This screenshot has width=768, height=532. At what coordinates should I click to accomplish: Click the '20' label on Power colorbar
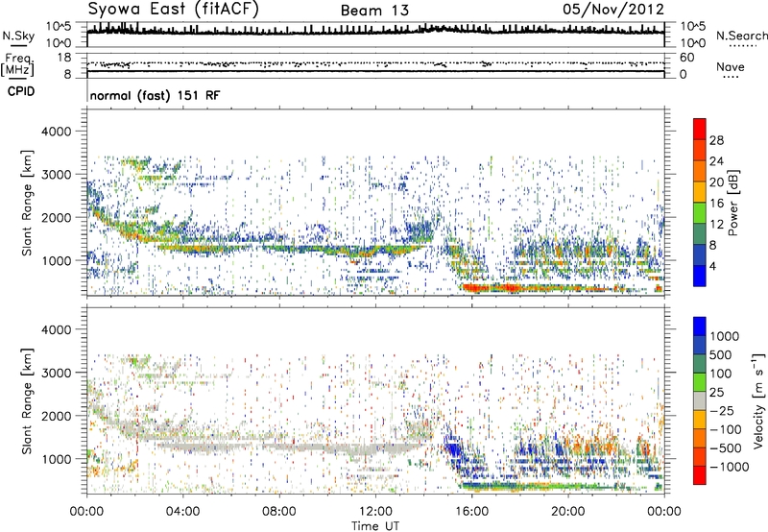tap(716, 182)
